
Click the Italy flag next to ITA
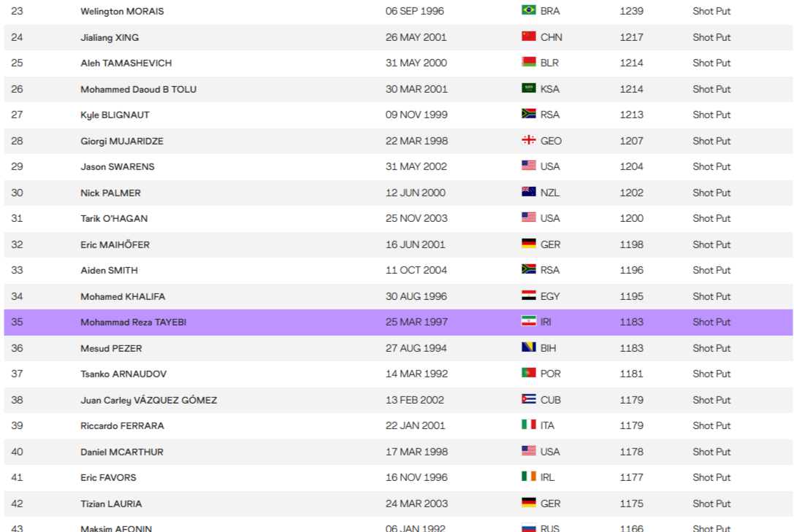coord(528,425)
